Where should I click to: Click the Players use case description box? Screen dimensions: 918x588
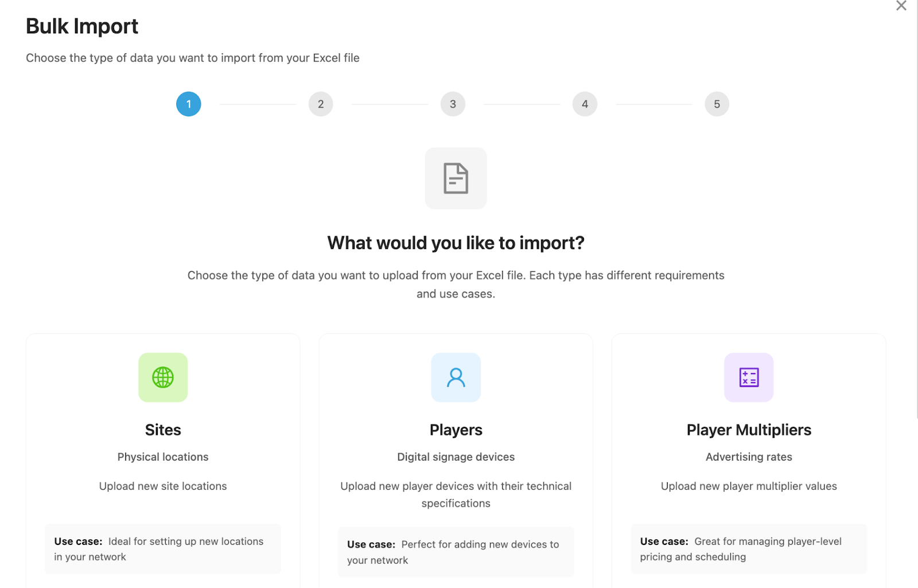pyautogui.click(x=456, y=552)
